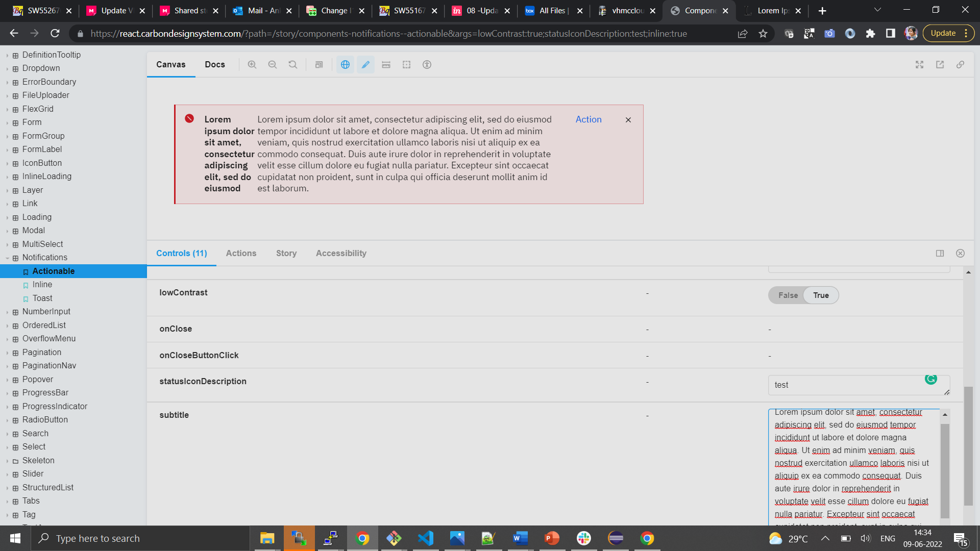Toggle the globe internationalization addon
The height and width of the screenshot is (551, 980).
(345, 64)
